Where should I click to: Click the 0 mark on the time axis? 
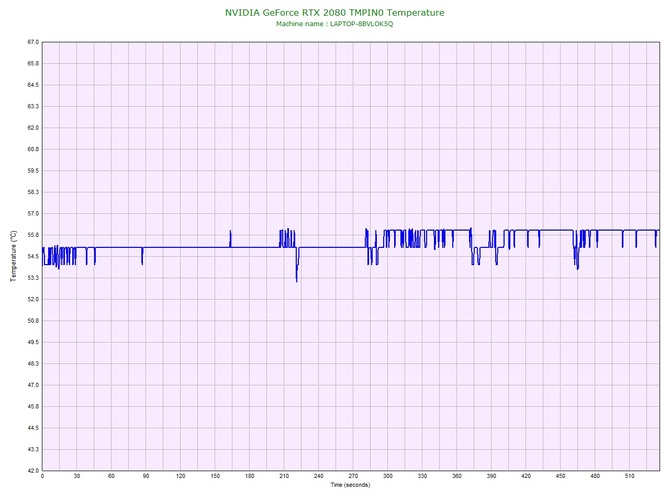(x=42, y=476)
